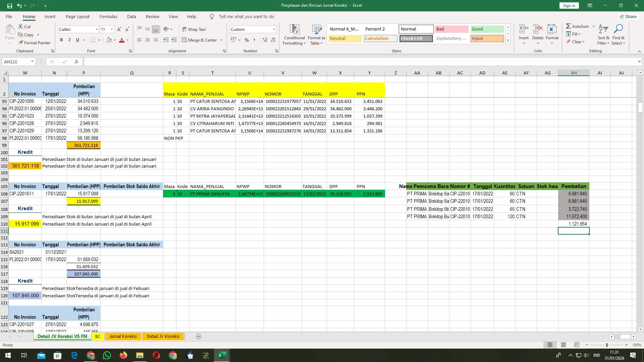Click the AutoSum icon
This screenshot has width=644, height=362.
click(578, 26)
